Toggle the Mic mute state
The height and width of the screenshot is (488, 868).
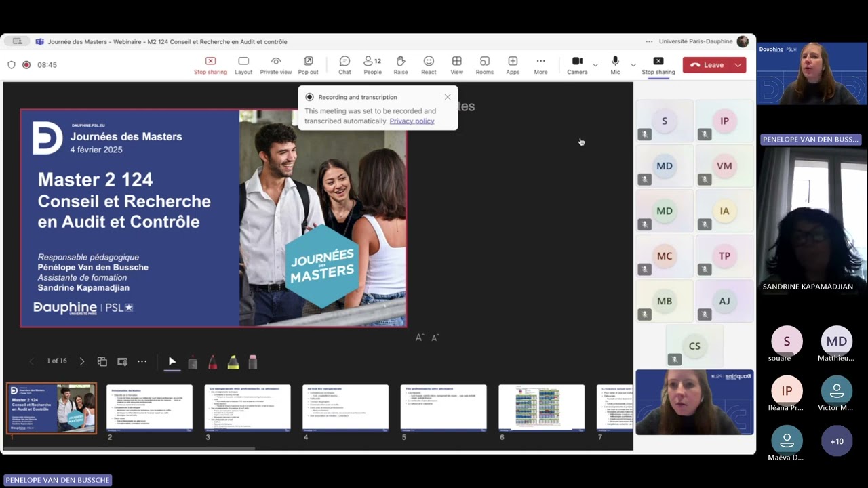point(615,65)
